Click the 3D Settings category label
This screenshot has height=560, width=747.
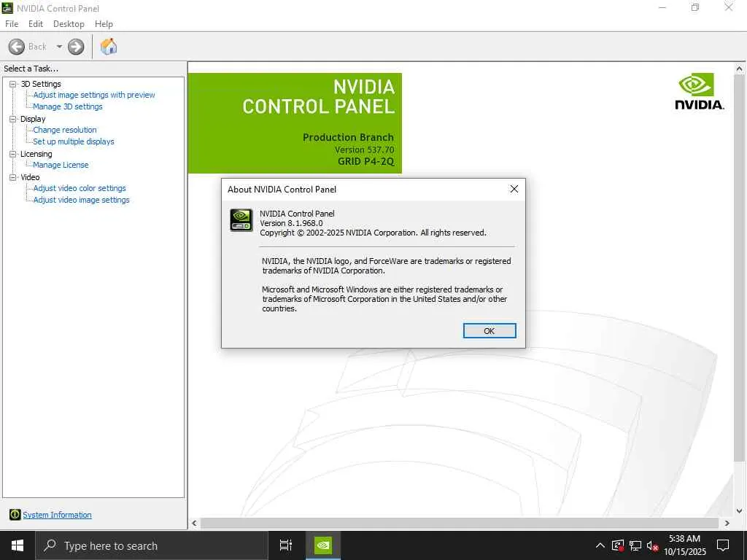click(x=41, y=84)
